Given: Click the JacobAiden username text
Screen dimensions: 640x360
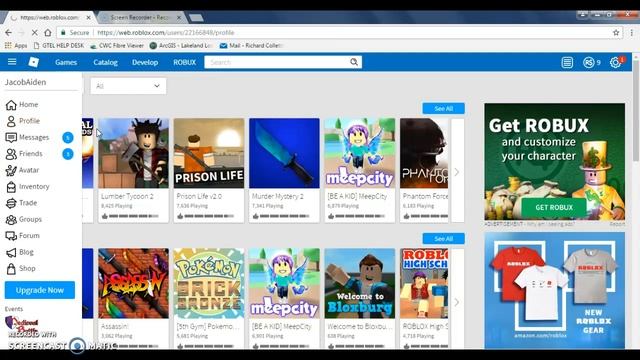Looking at the screenshot, I should click(25, 82).
